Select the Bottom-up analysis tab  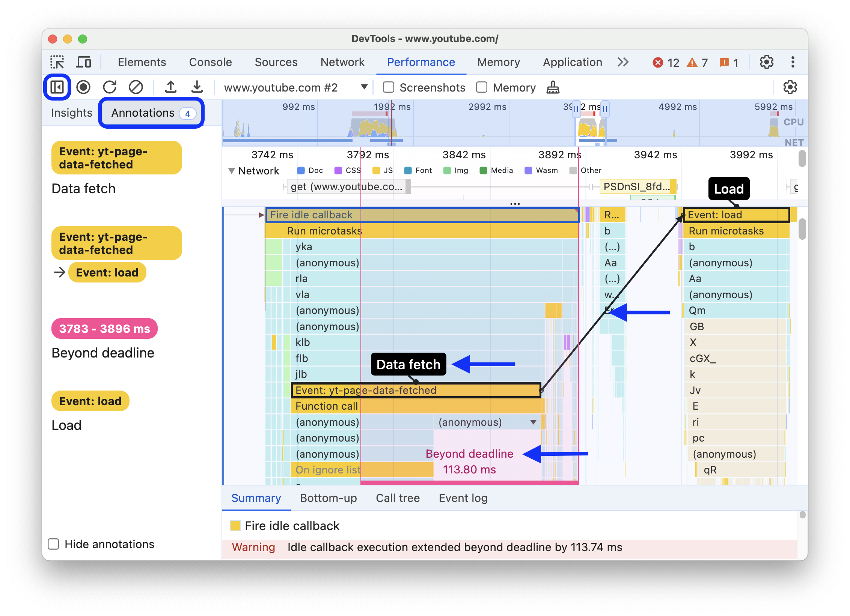(328, 498)
